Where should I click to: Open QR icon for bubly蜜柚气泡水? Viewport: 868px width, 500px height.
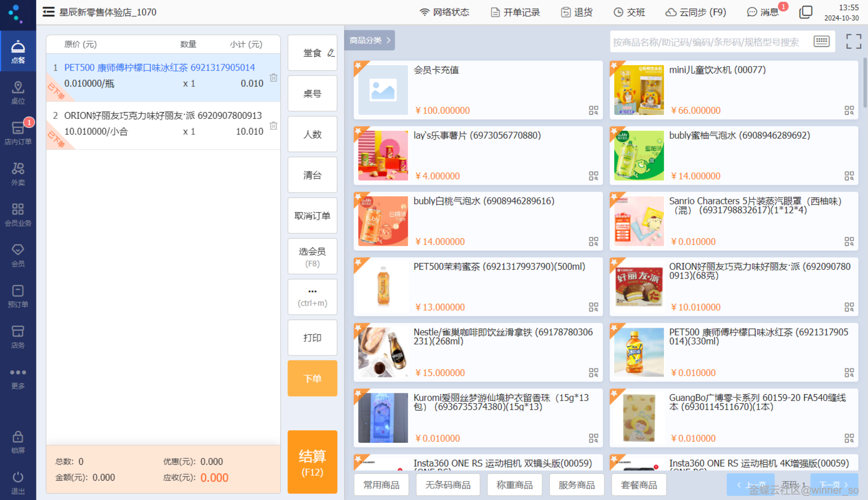849,176
